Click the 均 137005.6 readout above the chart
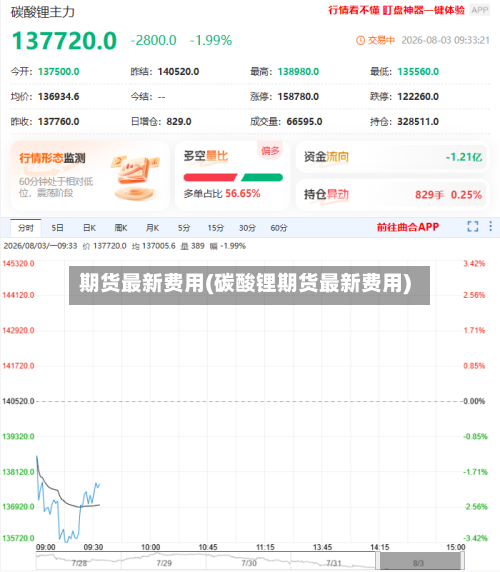500x572 pixels. (x=154, y=246)
